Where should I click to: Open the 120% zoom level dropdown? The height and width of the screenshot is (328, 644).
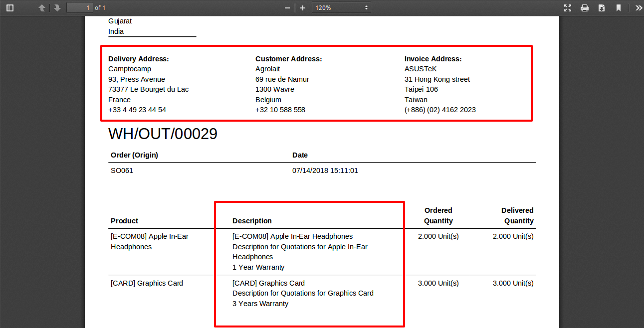click(x=341, y=7)
